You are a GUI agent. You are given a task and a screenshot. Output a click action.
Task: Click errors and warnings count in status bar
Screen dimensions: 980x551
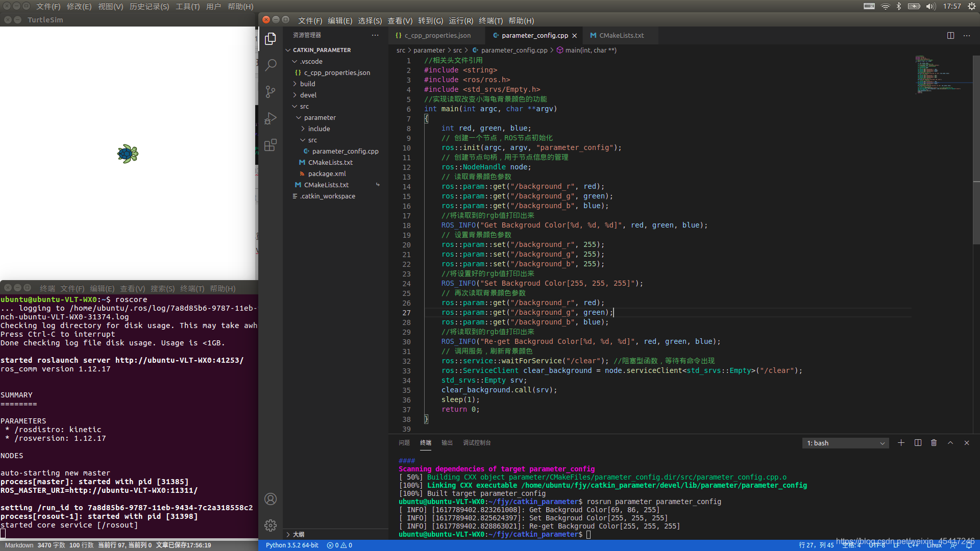coord(339,545)
